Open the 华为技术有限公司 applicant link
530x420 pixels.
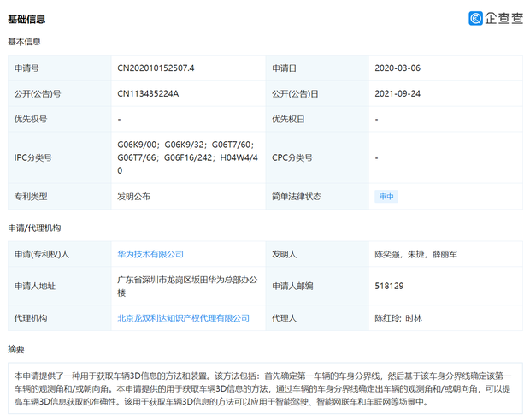coord(150,254)
